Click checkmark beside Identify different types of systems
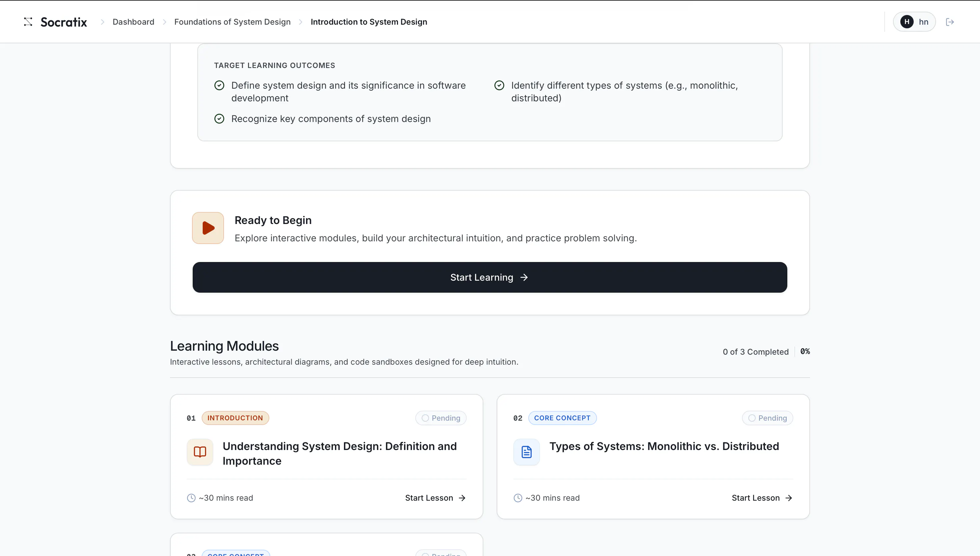The image size is (980, 556). (499, 85)
